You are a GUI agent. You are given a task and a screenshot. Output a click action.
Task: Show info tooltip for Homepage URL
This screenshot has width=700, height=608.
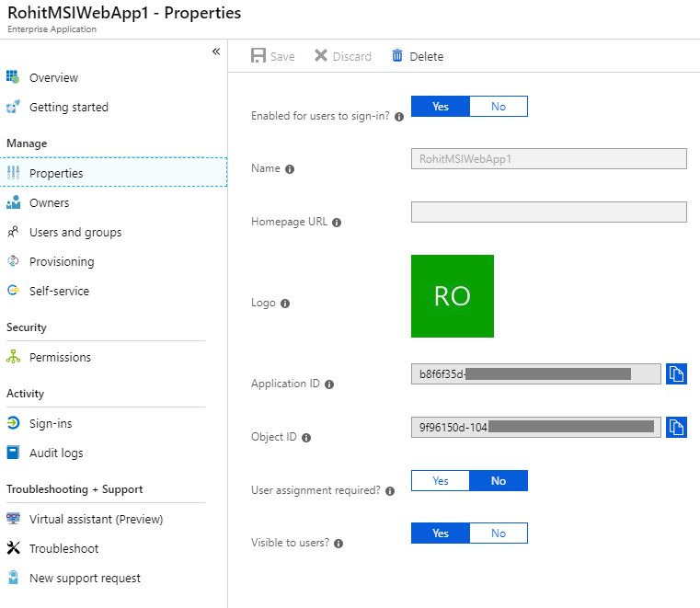pos(337,223)
